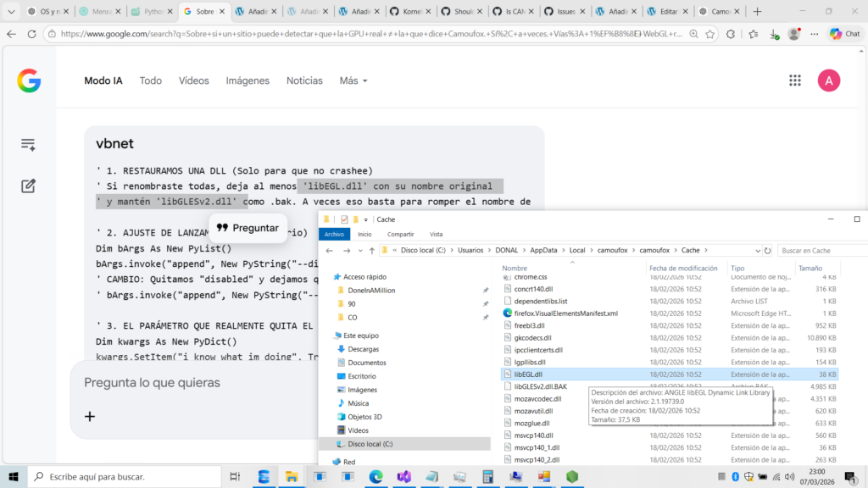Click the Explorer up-one-level arrow
This screenshot has width=868, height=488.
click(371, 251)
